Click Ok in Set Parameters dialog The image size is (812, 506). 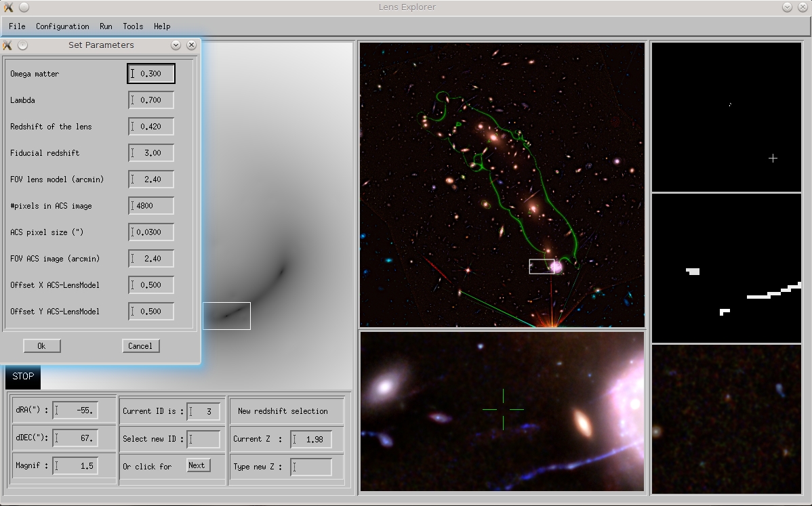coord(42,346)
